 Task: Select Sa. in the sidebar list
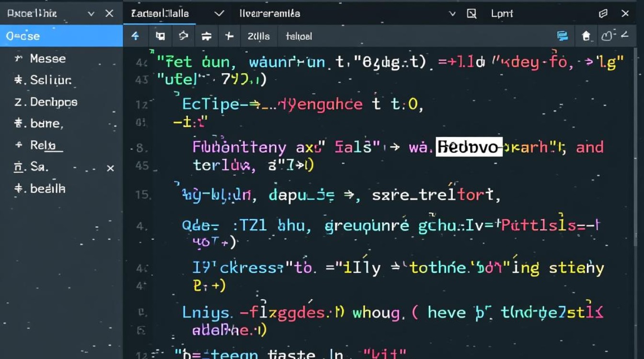[x=39, y=167]
